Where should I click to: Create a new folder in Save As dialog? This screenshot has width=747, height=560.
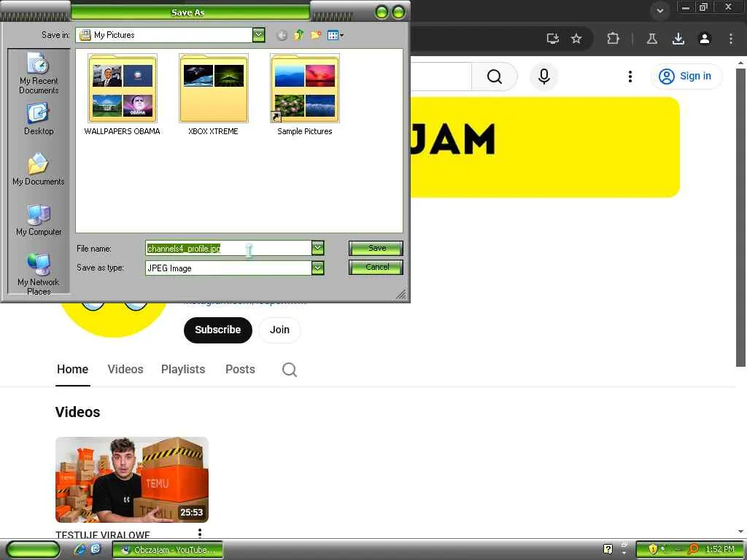[x=315, y=35]
